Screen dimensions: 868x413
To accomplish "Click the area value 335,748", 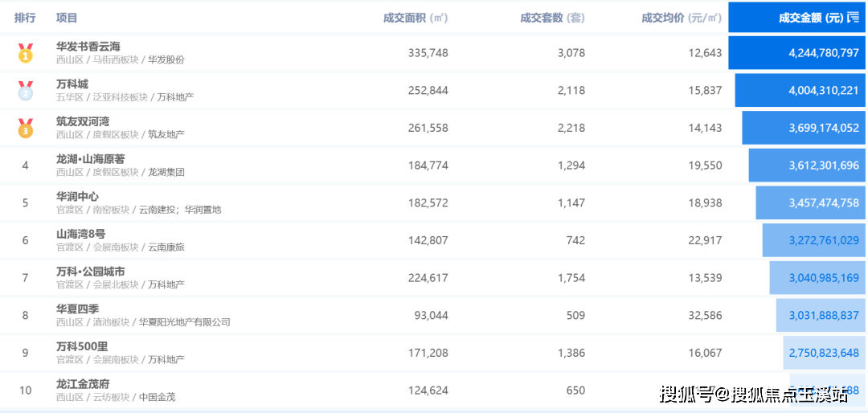I will (x=428, y=53).
